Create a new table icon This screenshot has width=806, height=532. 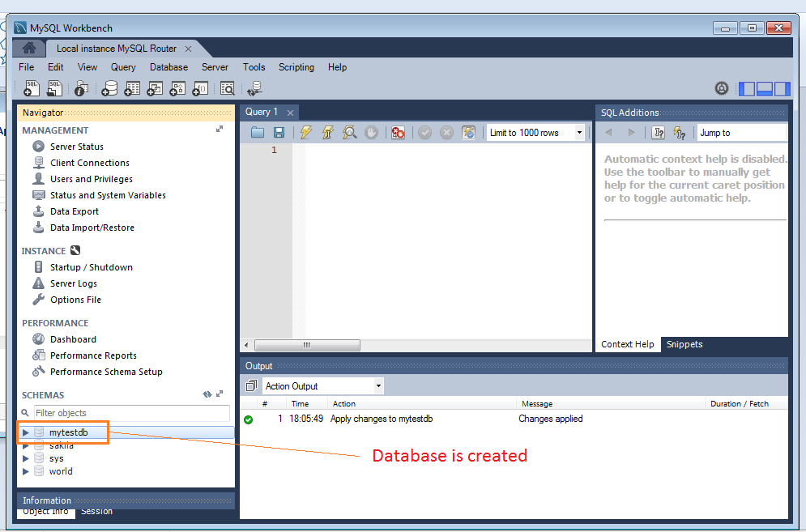pos(131,88)
